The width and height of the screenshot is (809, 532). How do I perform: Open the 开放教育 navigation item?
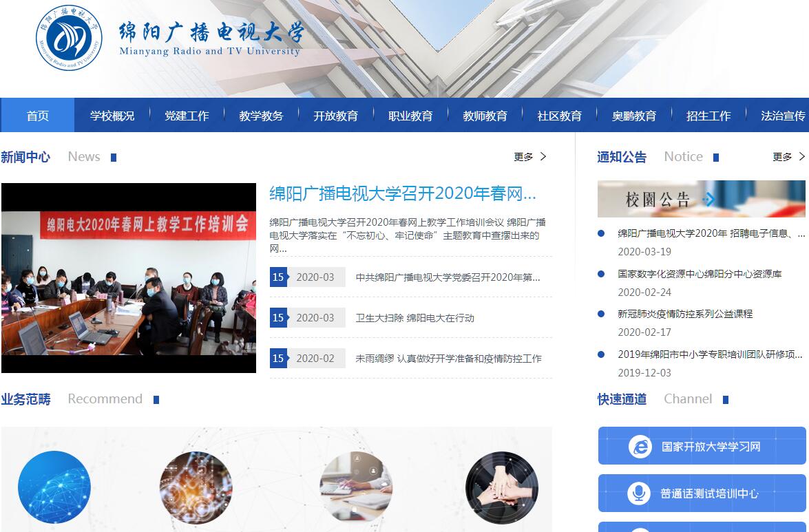point(336,116)
